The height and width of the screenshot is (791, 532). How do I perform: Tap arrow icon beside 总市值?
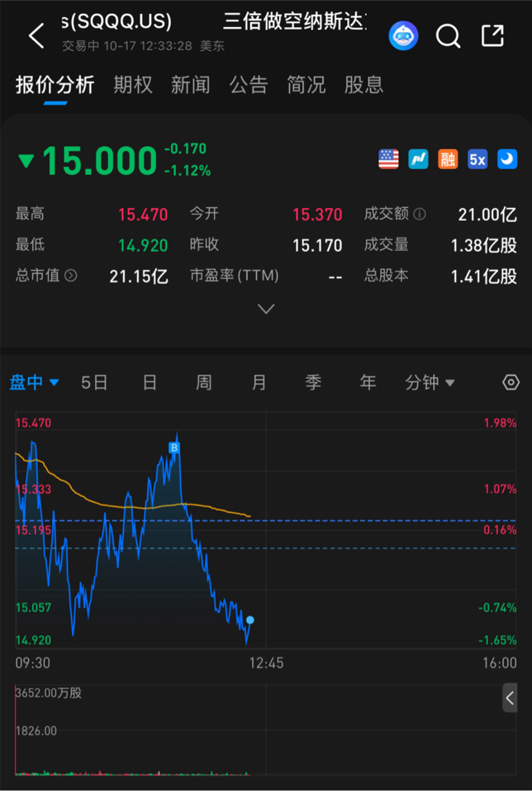click(71, 276)
